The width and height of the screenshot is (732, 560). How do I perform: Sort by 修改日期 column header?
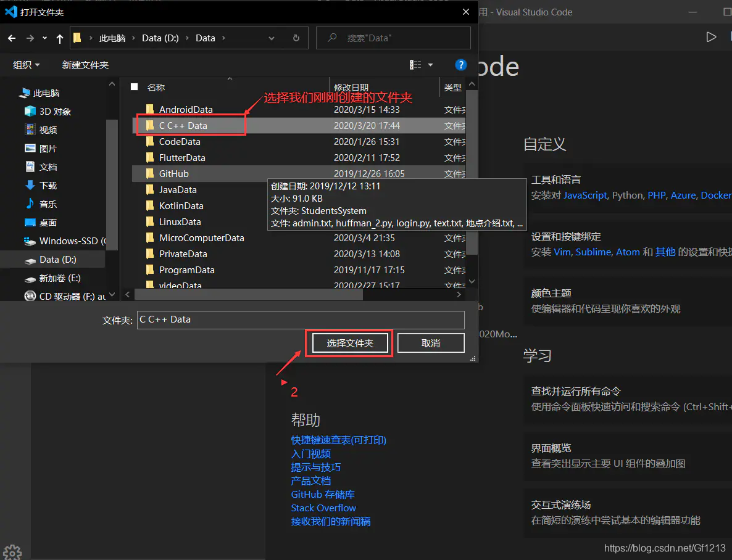click(351, 87)
